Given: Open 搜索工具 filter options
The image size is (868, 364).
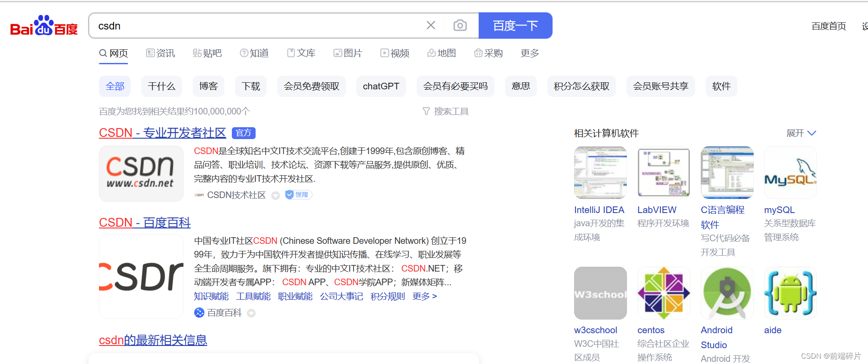Looking at the screenshot, I should [446, 111].
